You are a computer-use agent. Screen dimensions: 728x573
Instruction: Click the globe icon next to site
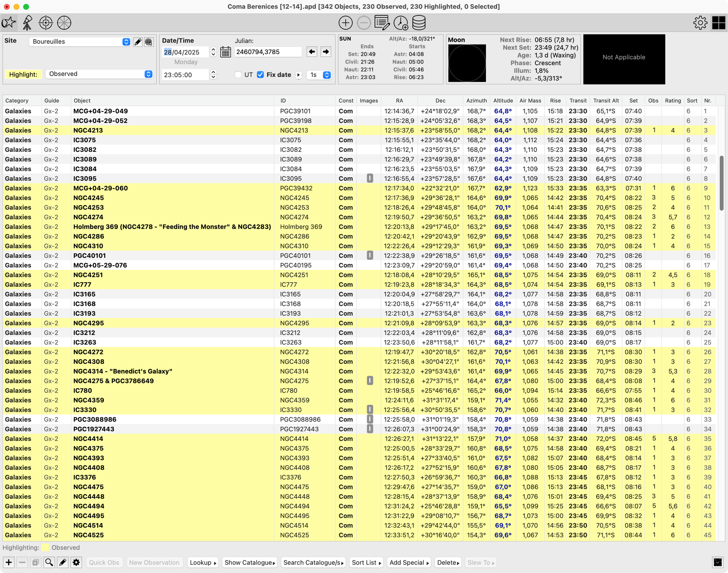tap(149, 42)
